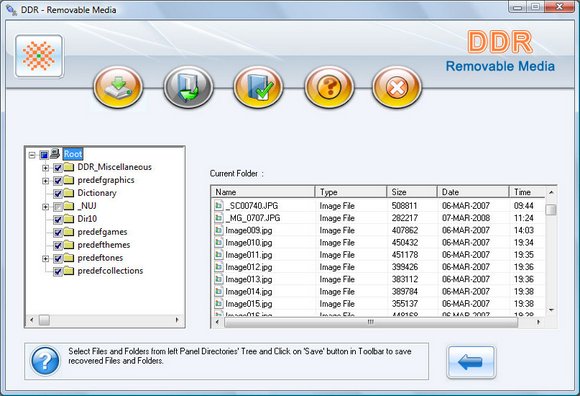
Task: Click the Save toolbar button with green arrow
Action: 118,87
